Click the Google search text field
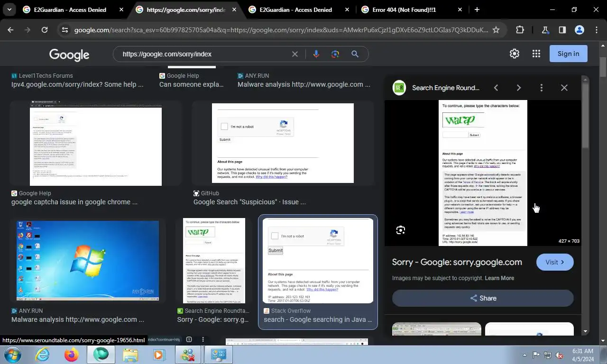607x364 pixels. point(205,54)
